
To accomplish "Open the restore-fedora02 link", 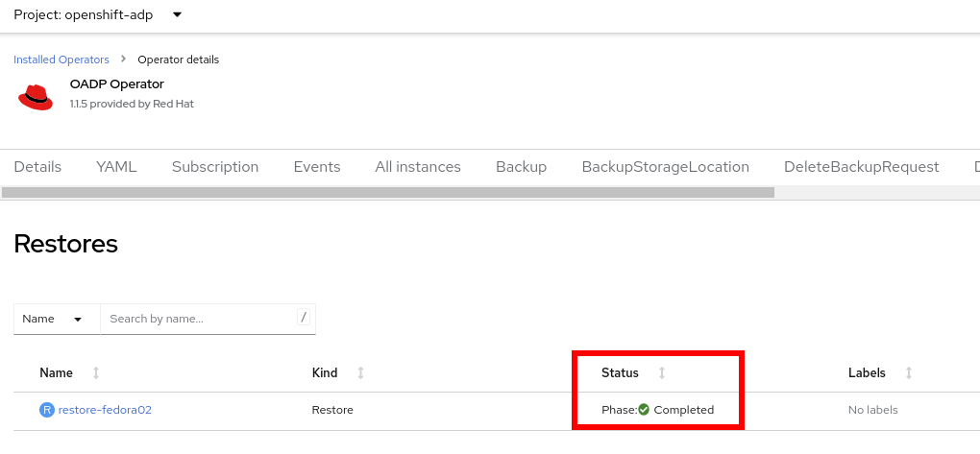I will 105,410.
